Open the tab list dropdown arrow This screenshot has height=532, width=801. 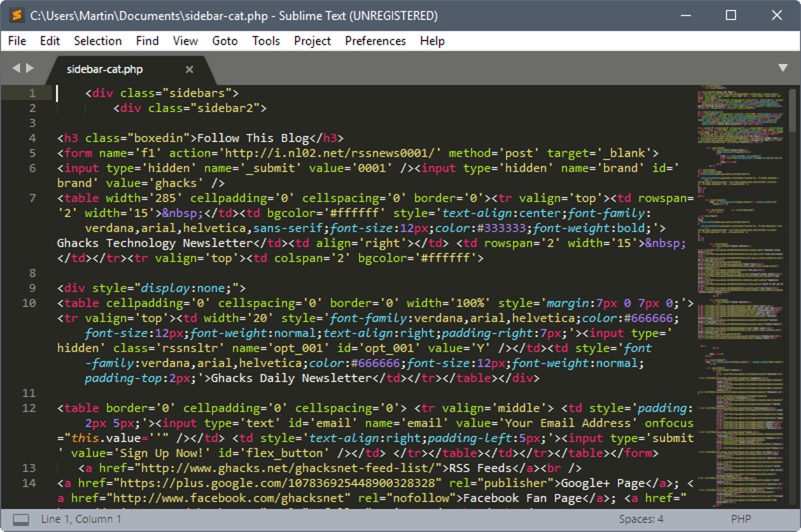point(783,68)
